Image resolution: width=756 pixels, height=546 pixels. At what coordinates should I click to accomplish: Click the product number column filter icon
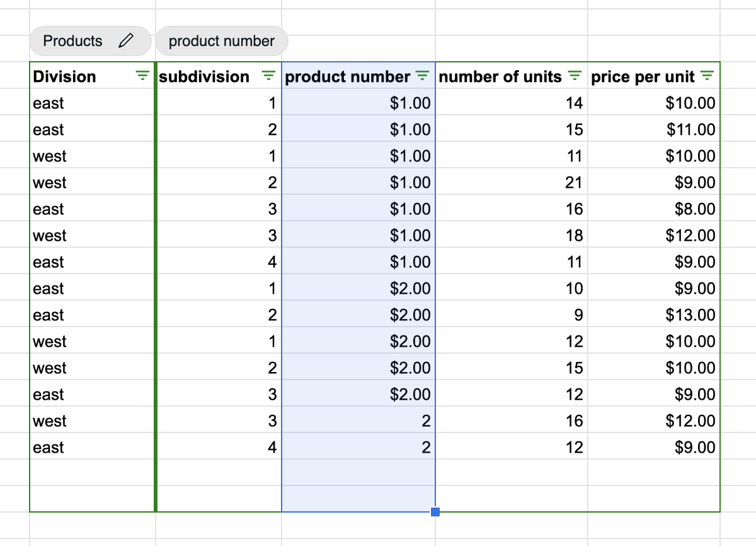pos(423,76)
